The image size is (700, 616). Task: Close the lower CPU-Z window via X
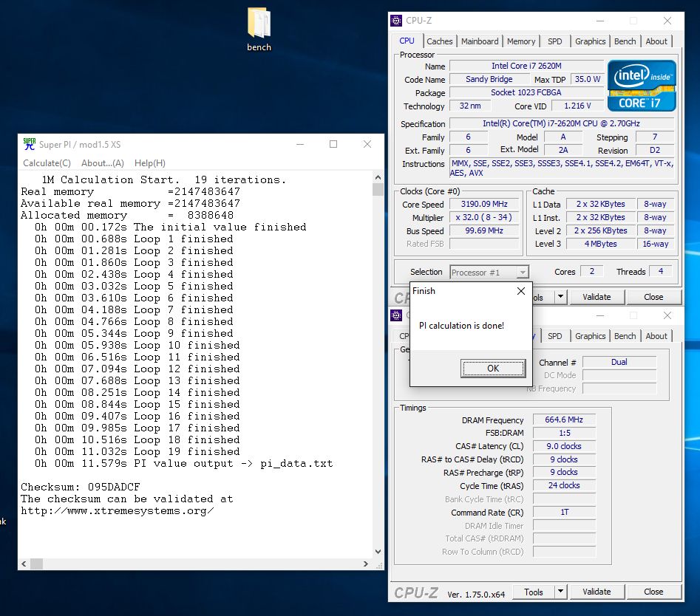point(667,316)
